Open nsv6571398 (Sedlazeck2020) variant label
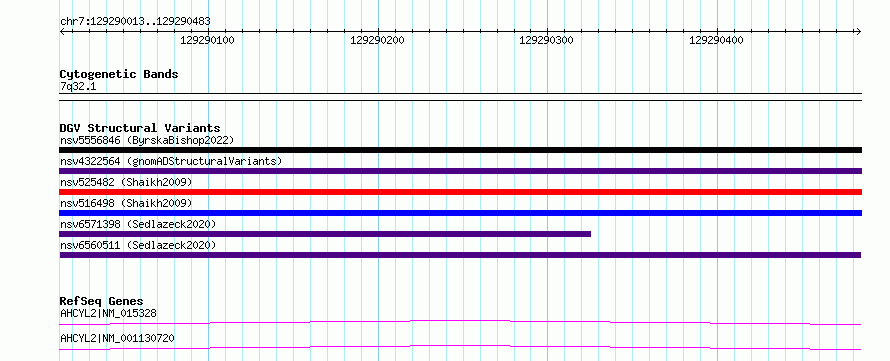This screenshot has width=890, height=361. tap(138, 224)
